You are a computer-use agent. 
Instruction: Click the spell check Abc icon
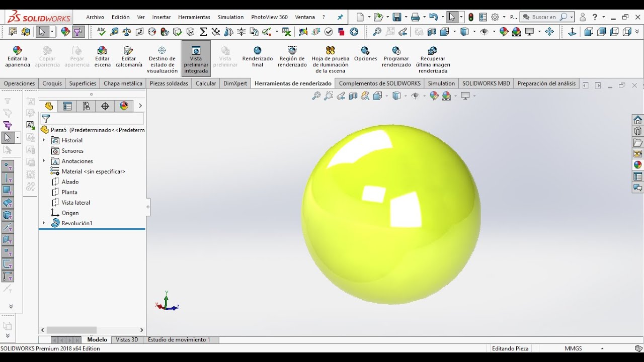tap(102, 32)
